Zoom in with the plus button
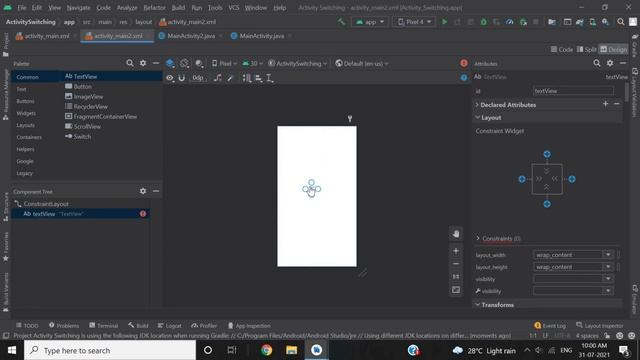 pos(456,251)
